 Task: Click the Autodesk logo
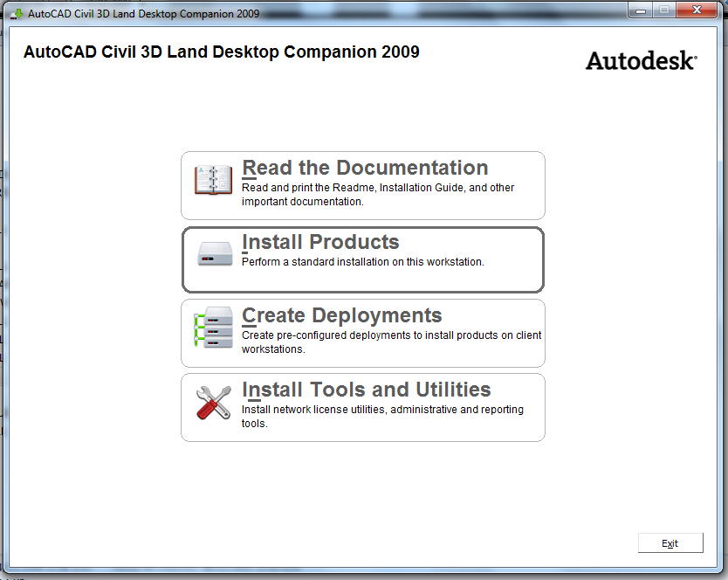(x=642, y=61)
